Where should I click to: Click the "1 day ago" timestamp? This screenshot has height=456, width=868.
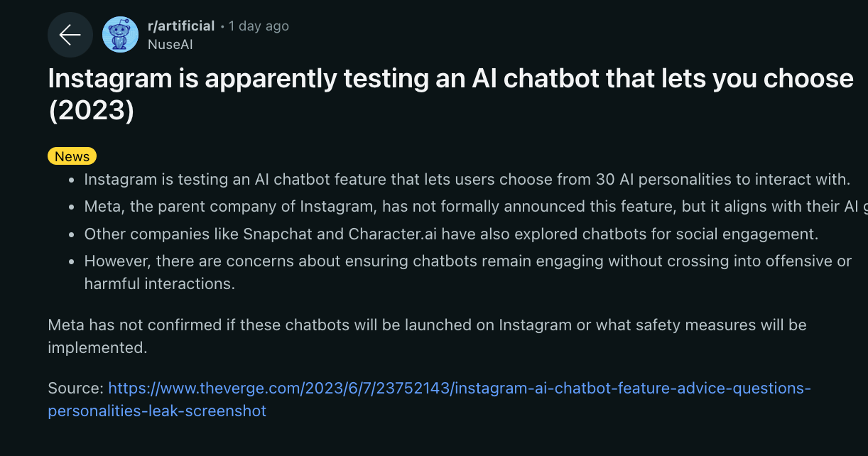click(259, 26)
